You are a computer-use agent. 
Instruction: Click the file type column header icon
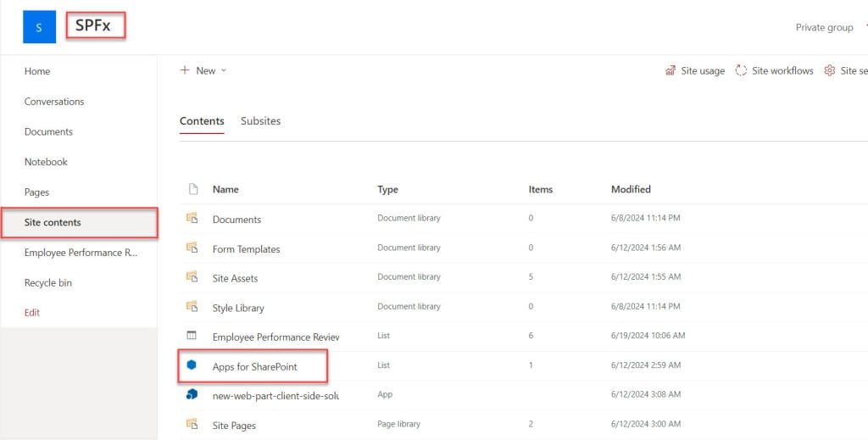coord(193,189)
